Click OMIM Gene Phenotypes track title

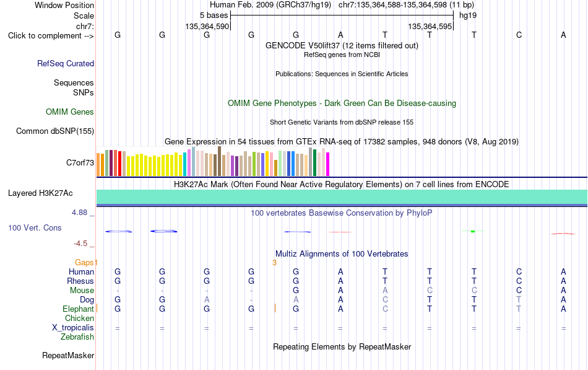pyautogui.click(x=342, y=104)
